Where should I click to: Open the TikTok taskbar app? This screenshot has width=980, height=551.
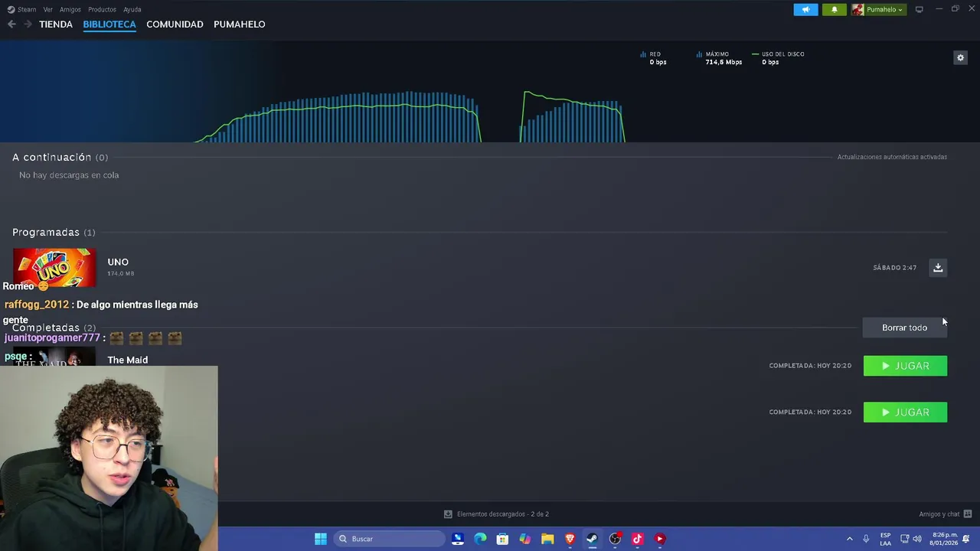point(637,539)
